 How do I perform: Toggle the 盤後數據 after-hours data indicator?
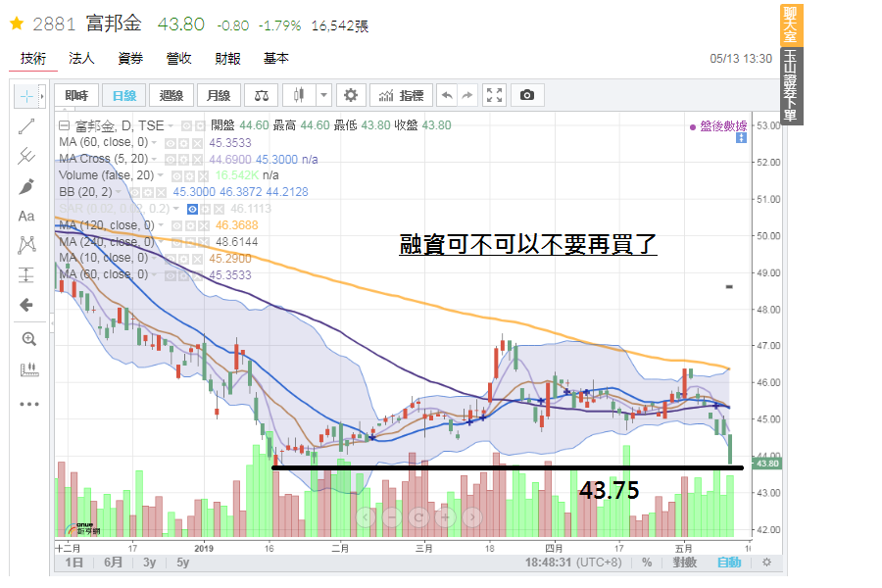[x=718, y=126]
